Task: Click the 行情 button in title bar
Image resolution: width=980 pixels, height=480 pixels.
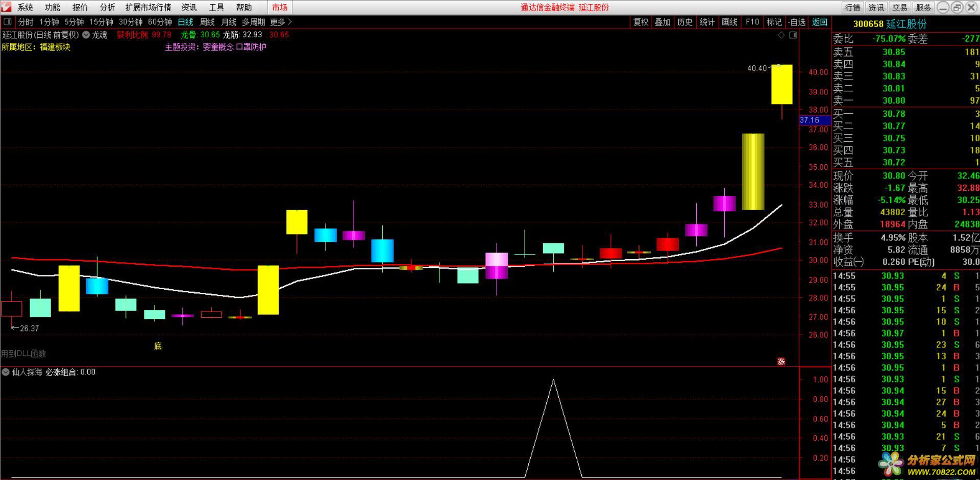Action: tap(852, 7)
